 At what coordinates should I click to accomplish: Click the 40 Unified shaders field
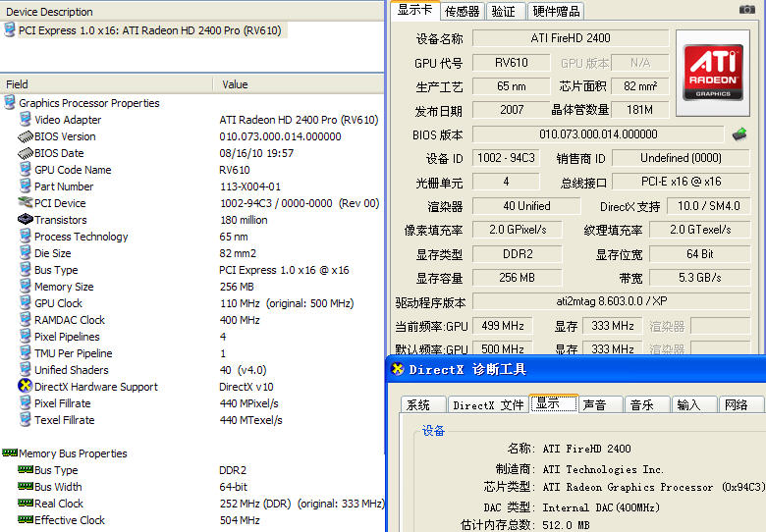pyautogui.click(x=526, y=206)
